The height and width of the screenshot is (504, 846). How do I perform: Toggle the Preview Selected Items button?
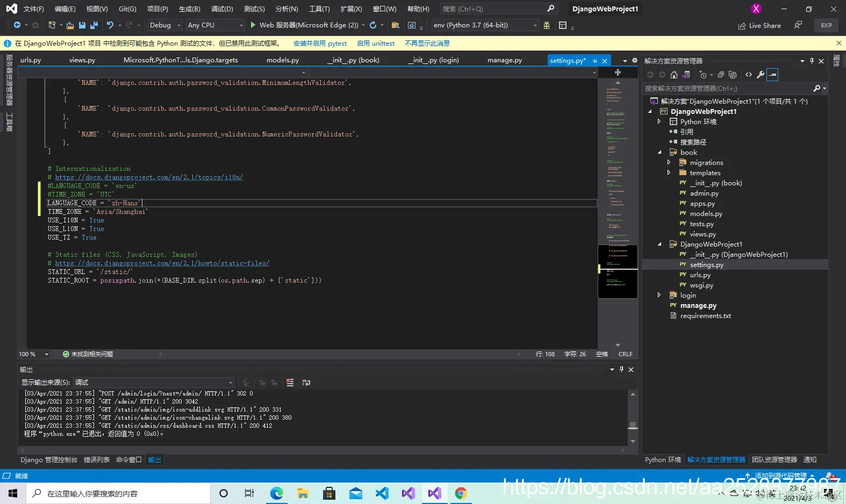pos(772,75)
